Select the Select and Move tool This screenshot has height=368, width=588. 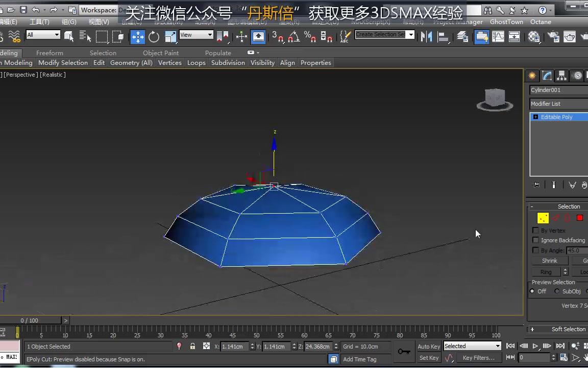(x=137, y=36)
